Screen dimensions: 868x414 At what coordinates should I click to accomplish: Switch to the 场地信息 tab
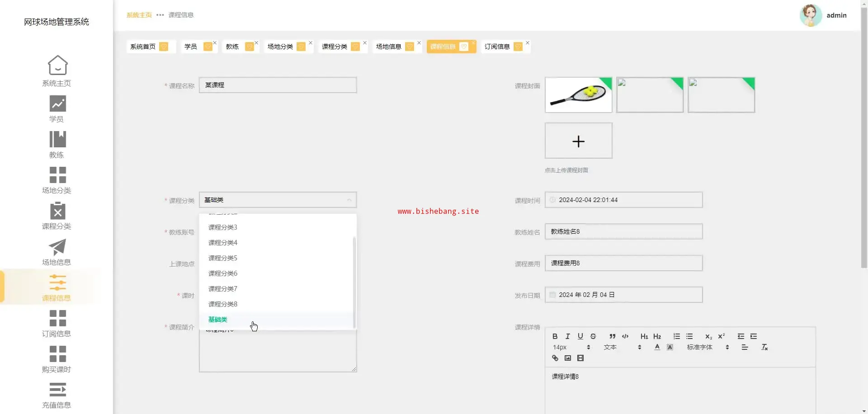pyautogui.click(x=389, y=47)
